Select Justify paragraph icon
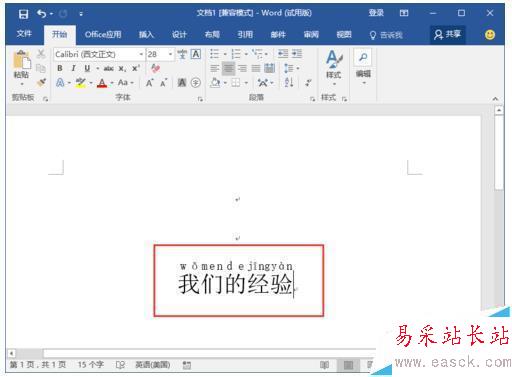Viewport: 512px width, 377px height. click(x=256, y=68)
